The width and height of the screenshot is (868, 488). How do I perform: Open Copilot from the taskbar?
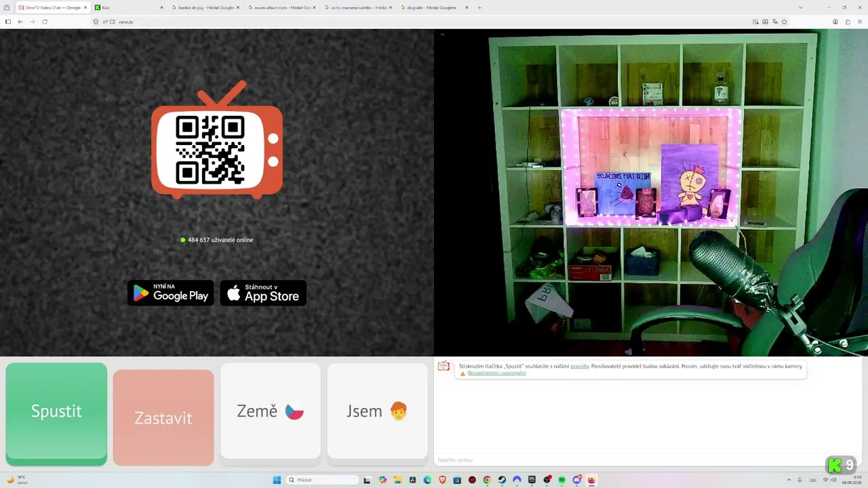pos(383,480)
